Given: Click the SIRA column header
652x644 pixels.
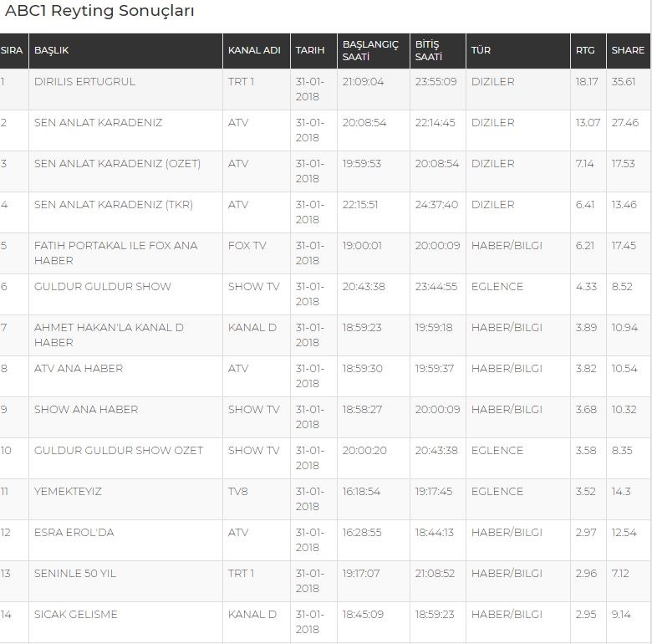Looking at the screenshot, I should coord(12,50).
